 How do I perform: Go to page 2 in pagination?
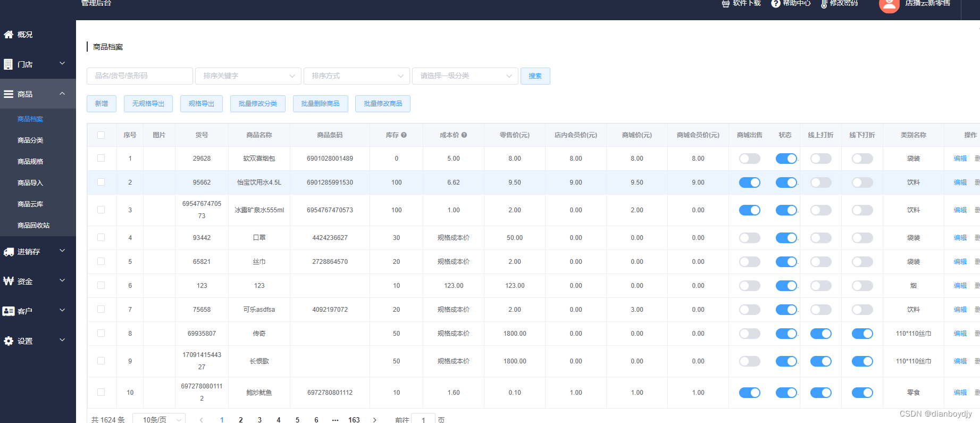pos(241,420)
